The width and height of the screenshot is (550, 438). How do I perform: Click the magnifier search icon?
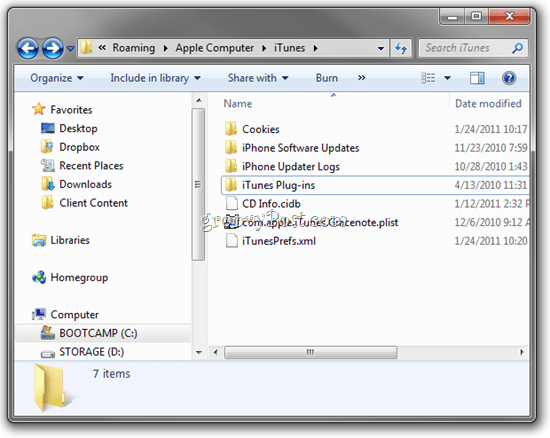(x=518, y=48)
